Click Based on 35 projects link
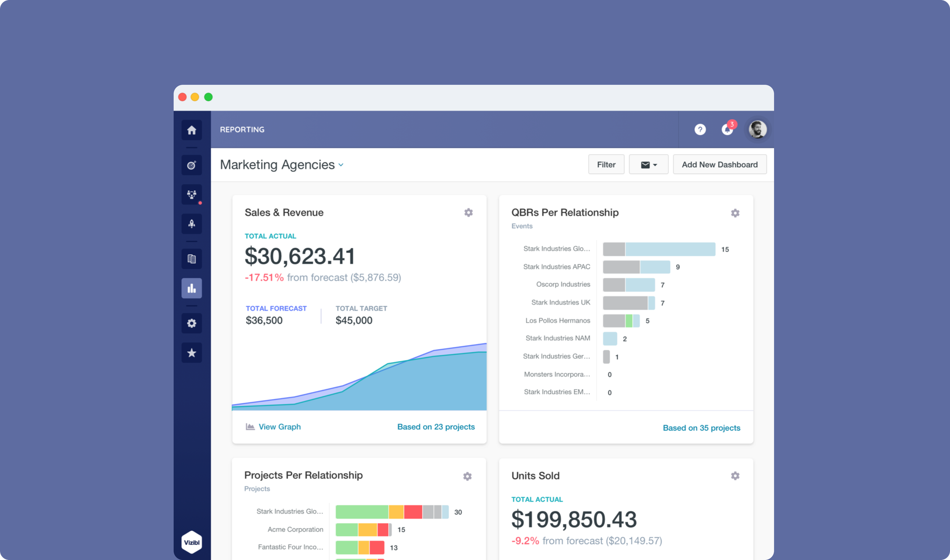 coord(701,428)
